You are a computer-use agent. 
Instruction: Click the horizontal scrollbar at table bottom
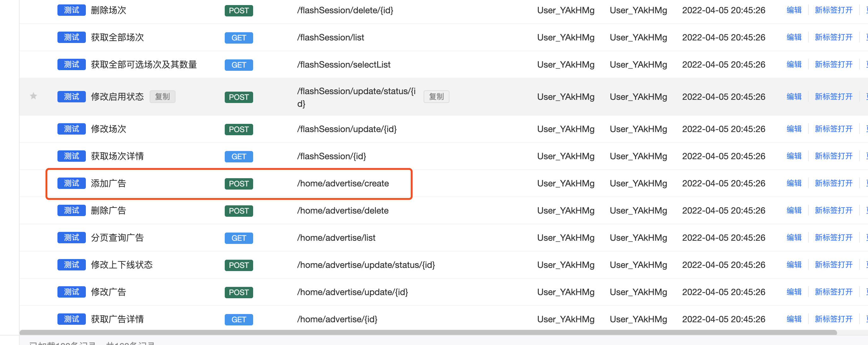click(428, 333)
